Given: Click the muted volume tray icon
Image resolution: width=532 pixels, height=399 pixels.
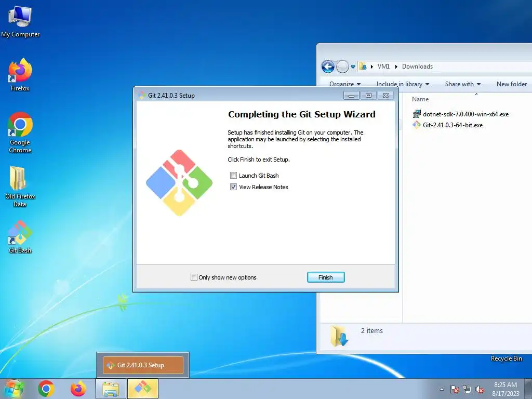Looking at the screenshot, I should coord(480,389).
